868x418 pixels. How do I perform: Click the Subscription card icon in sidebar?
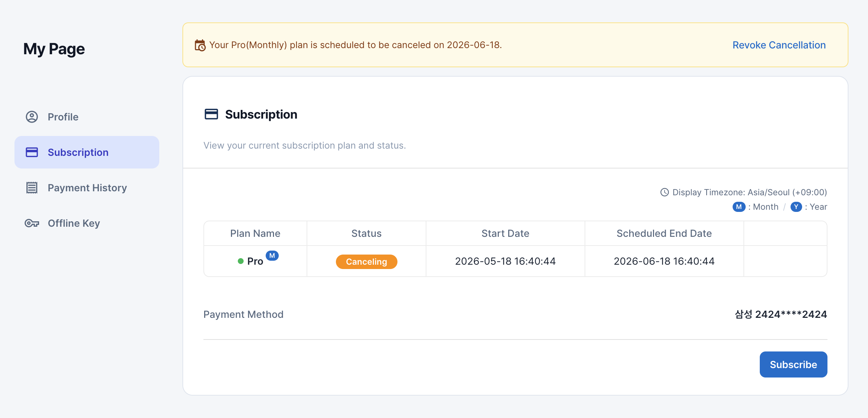coord(32,152)
